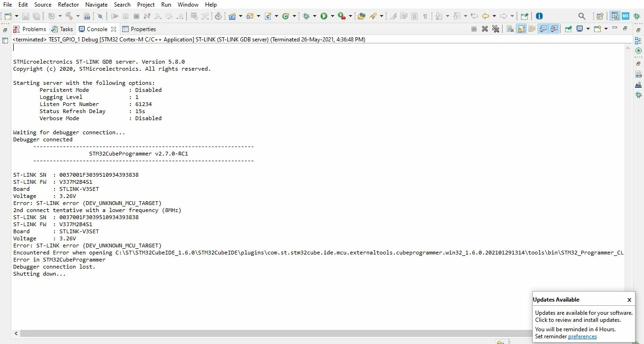644x344 pixels.
Task: Remove all terminated launches double X icon
Action: [x=495, y=29]
